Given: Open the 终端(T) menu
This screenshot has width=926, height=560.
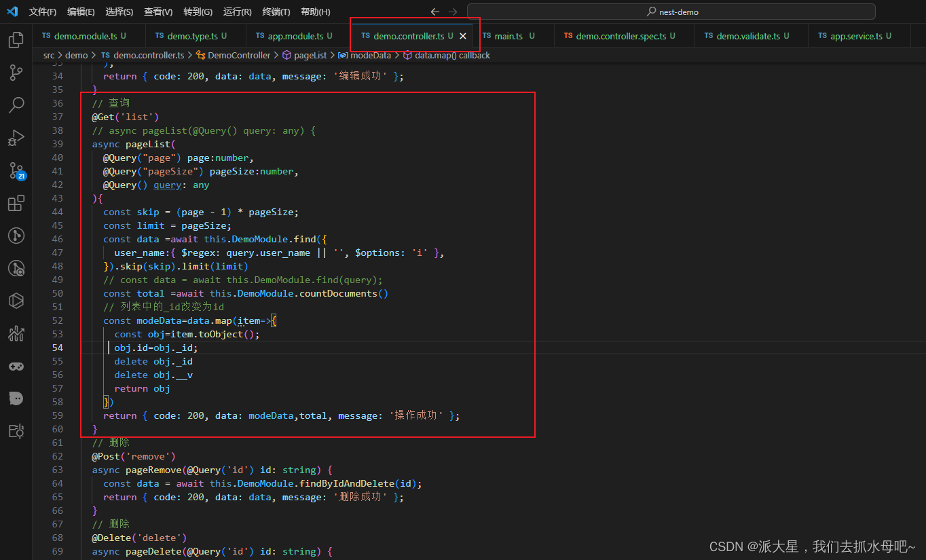Looking at the screenshot, I should [276, 12].
